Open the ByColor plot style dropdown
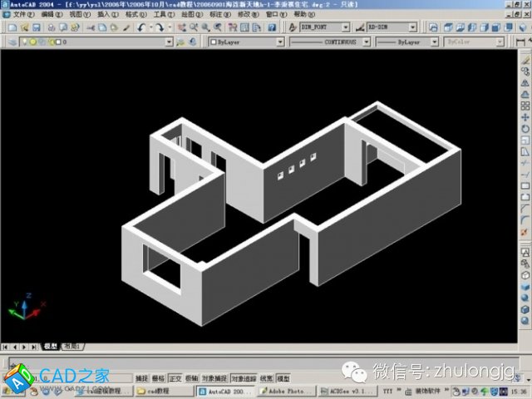 pos(500,42)
